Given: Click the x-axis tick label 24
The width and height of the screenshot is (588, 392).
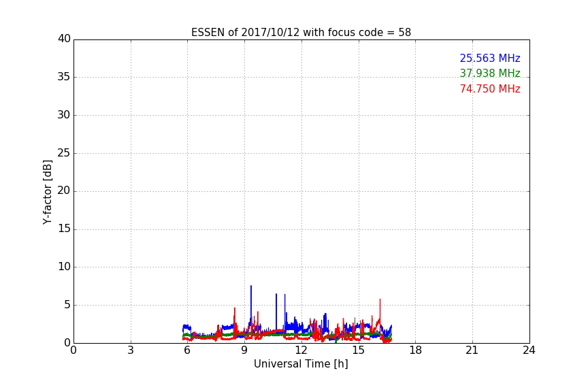Looking at the screenshot, I should (529, 350).
